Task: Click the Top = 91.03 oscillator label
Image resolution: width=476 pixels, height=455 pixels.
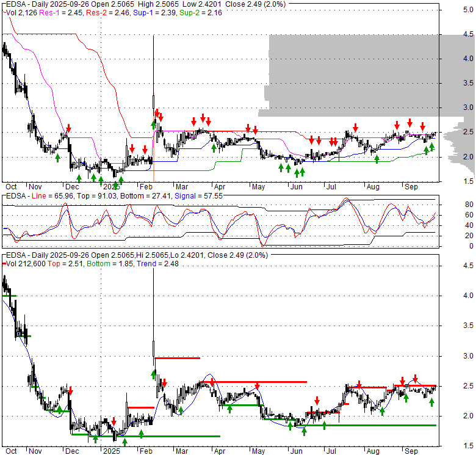Action: click(x=96, y=196)
